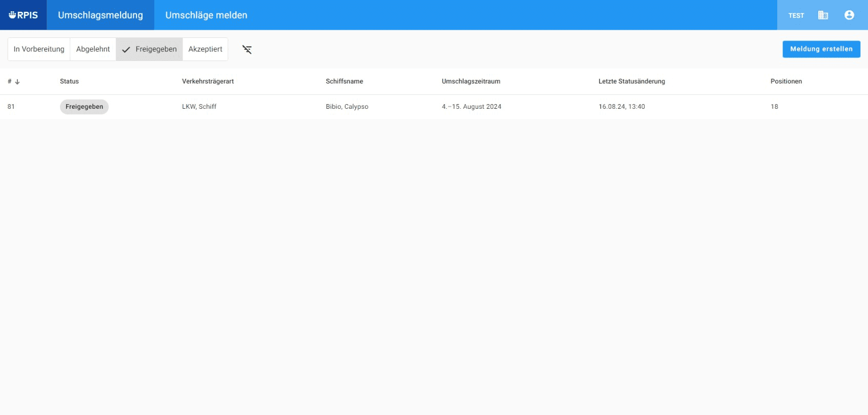Sort by the Letzte Statusänderung column header
The image size is (868, 415).
632,82
